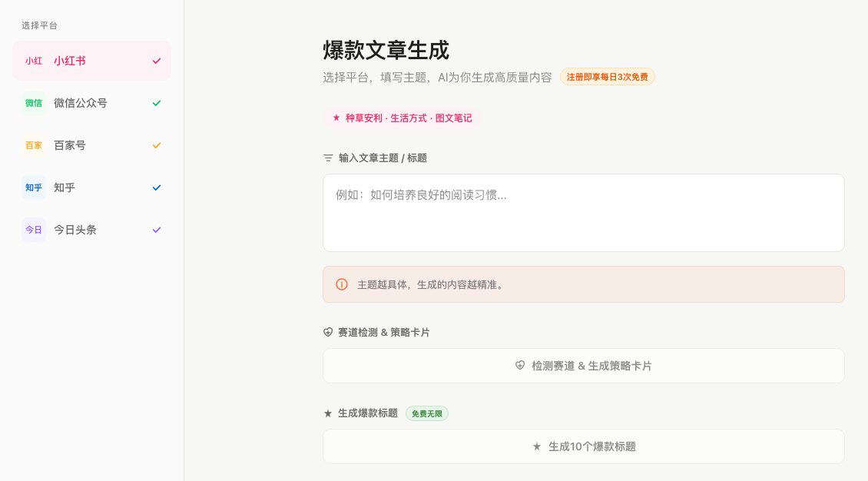Select the 今日头条 platform text
This screenshot has width=868, height=481.
(x=75, y=230)
